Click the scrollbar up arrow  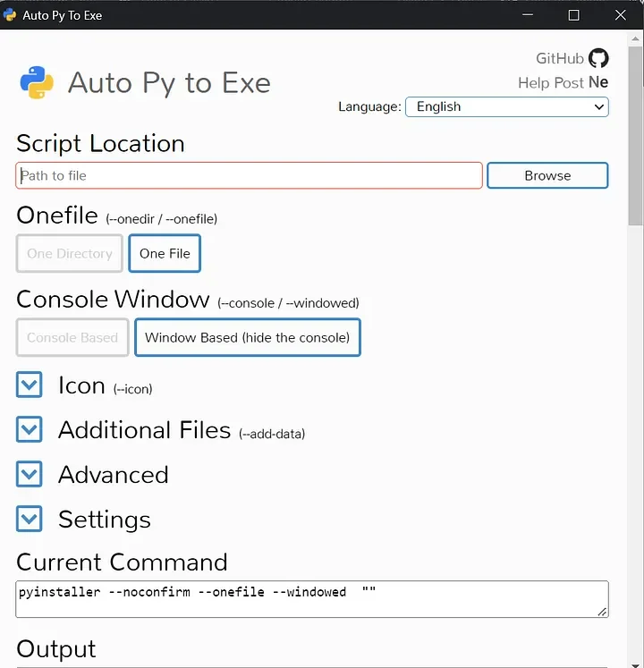[635, 38]
